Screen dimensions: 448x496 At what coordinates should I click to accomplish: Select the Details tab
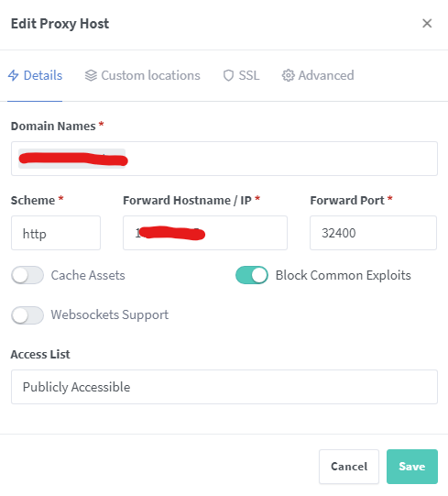pos(35,75)
